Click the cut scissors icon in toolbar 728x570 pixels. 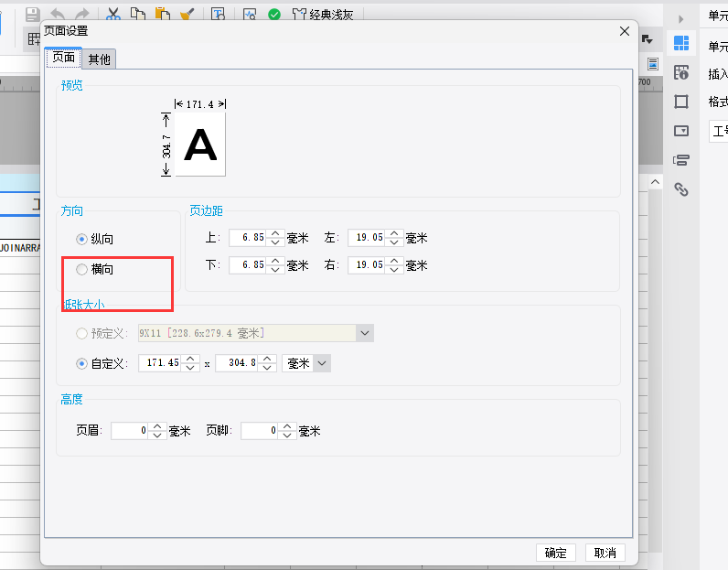coord(112,14)
